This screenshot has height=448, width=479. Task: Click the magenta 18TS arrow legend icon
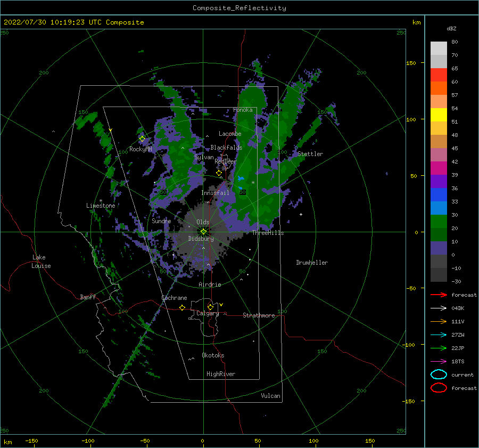pyautogui.click(x=439, y=362)
